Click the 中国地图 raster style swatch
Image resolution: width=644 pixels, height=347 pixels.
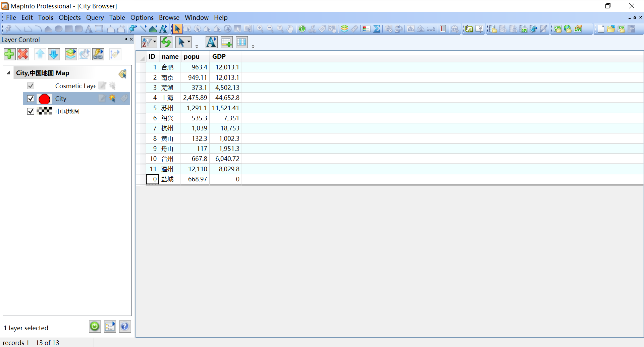tap(44, 111)
